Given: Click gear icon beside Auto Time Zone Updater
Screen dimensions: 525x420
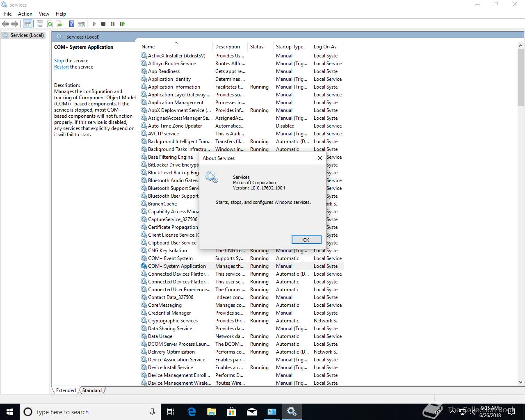Looking at the screenshot, I should pos(144,126).
